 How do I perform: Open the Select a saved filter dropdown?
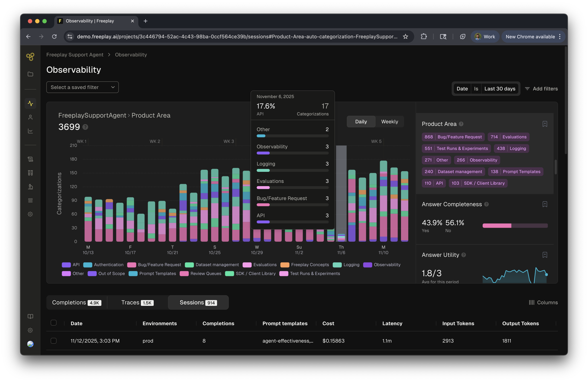click(82, 87)
